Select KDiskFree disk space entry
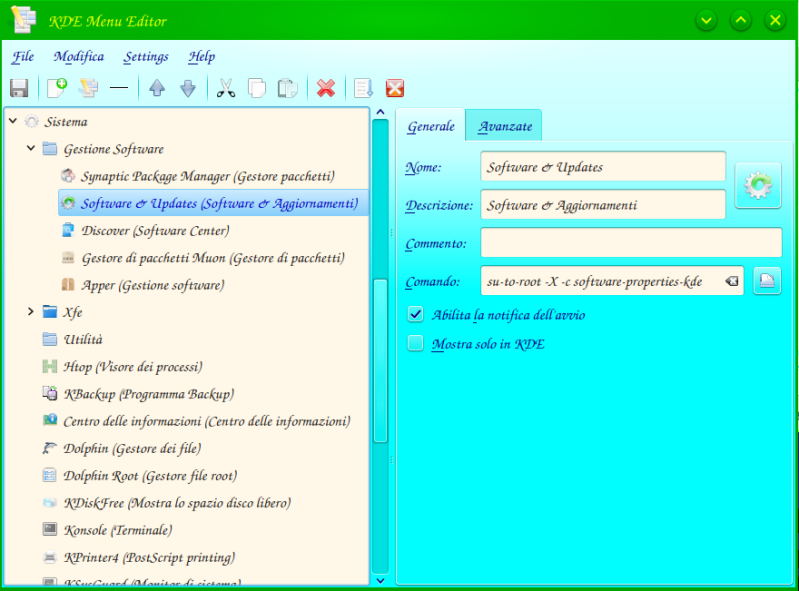Image resolution: width=799 pixels, height=591 pixels. click(x=177, y=502)
